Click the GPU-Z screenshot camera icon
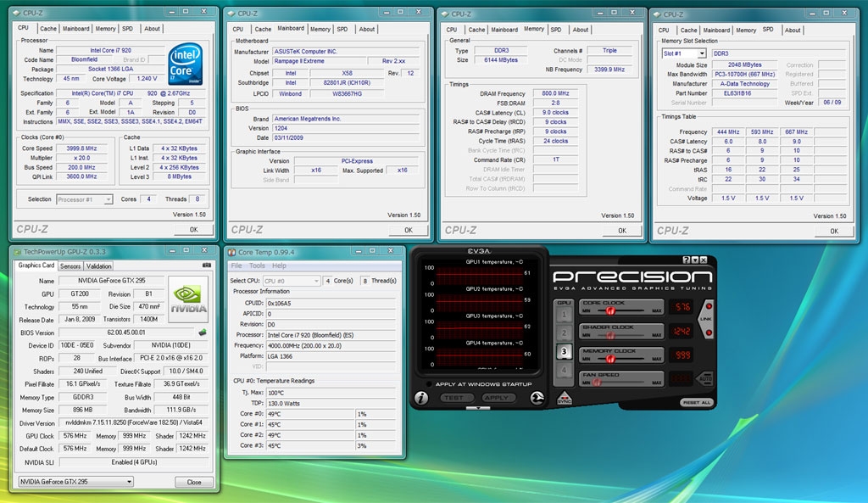868x503 pixels. [x=205, y=265]
